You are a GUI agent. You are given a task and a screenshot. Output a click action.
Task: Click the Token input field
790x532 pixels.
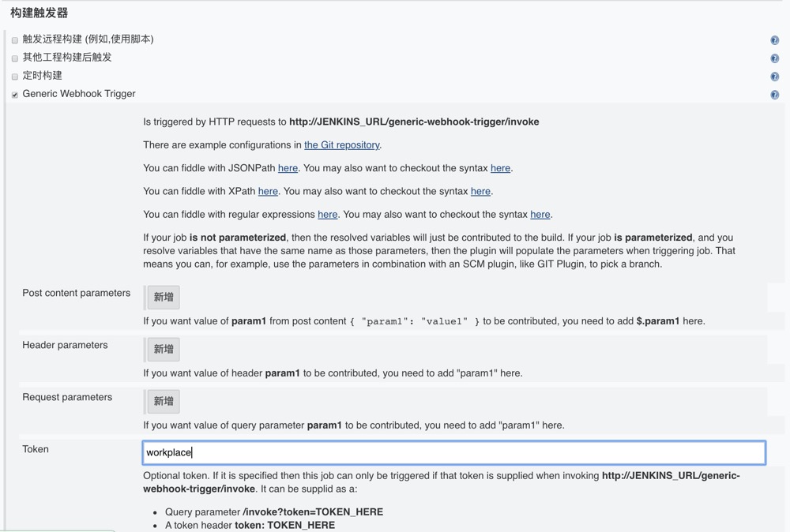pyautogui.click(x=454, y=452)
